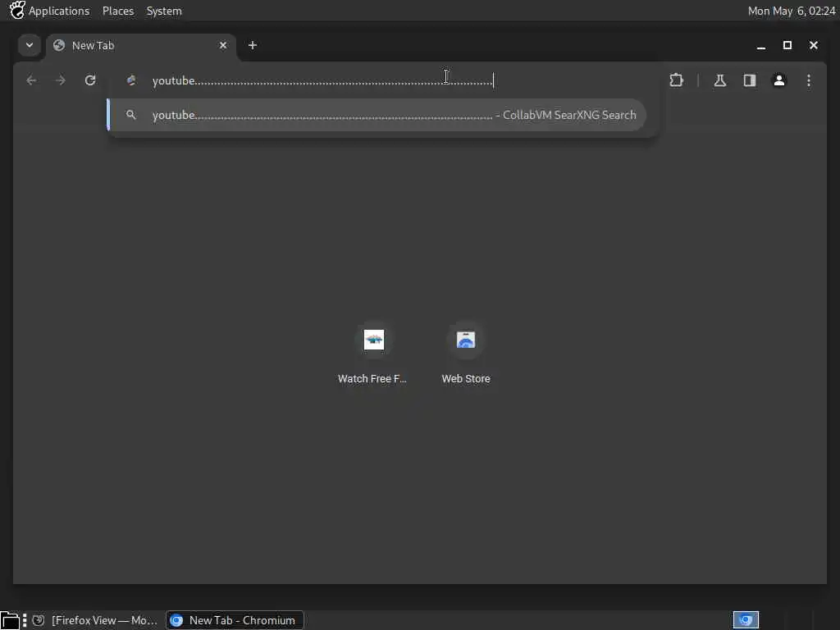The width and height of the screenshot is (840, 630).
Task: Click the search engine icon in address bar
Action: click(x=131, y=80)
